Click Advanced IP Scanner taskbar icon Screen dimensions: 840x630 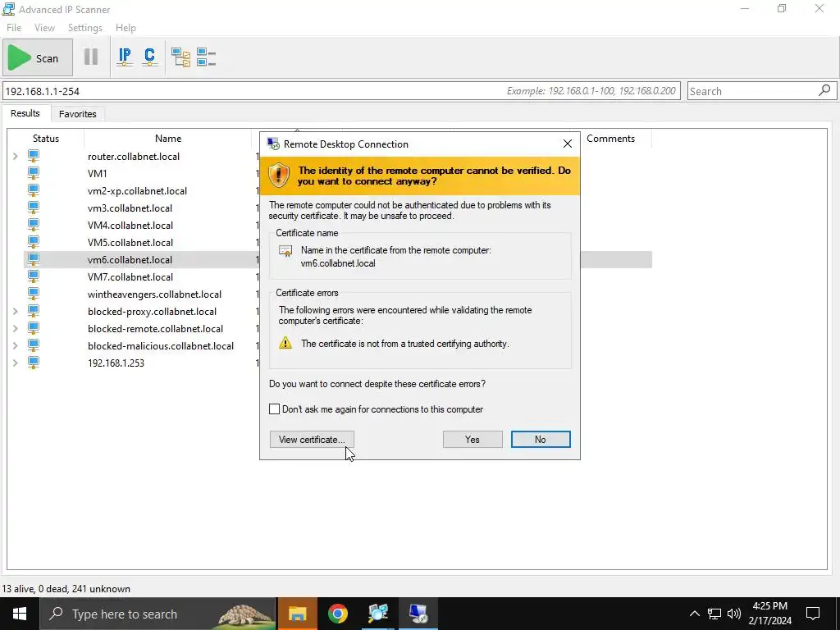(x=378, y=614)
